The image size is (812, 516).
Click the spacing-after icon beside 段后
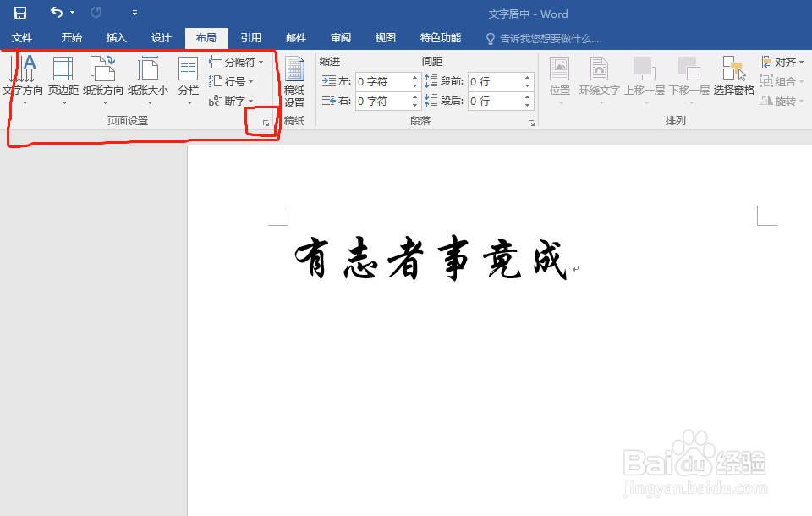tap(431, 101)
